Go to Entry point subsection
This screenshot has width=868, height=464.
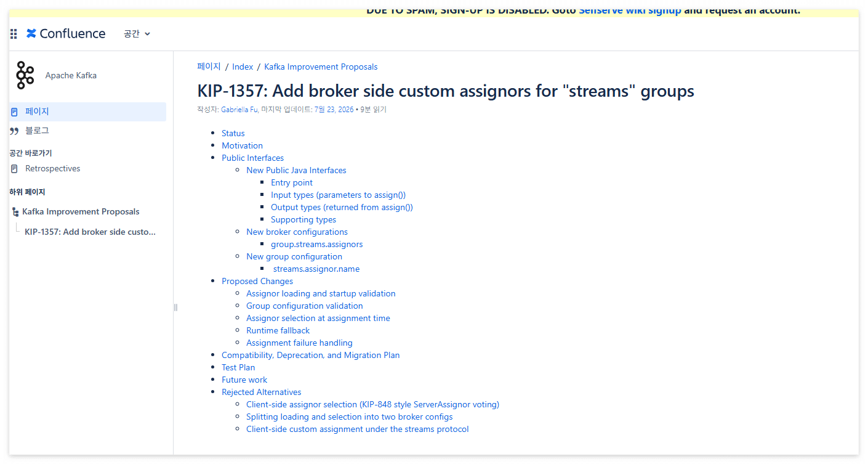(x=292, y=182)
